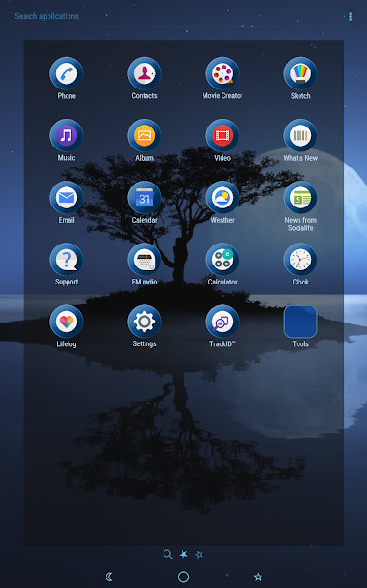367x588 pixels.
Task: Open the Email app
Action: pyautogui.click(x=67, y=198)
